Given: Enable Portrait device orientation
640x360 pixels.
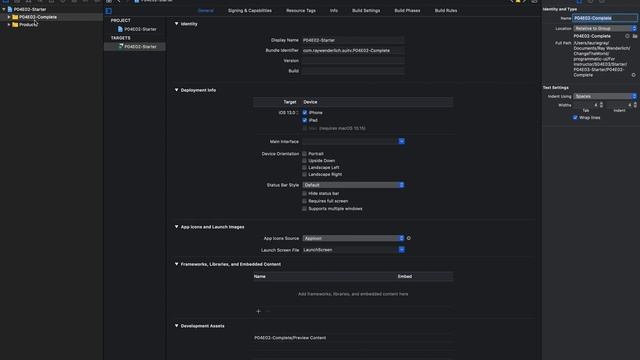Looking at the screenshot, I should (304, 154).
